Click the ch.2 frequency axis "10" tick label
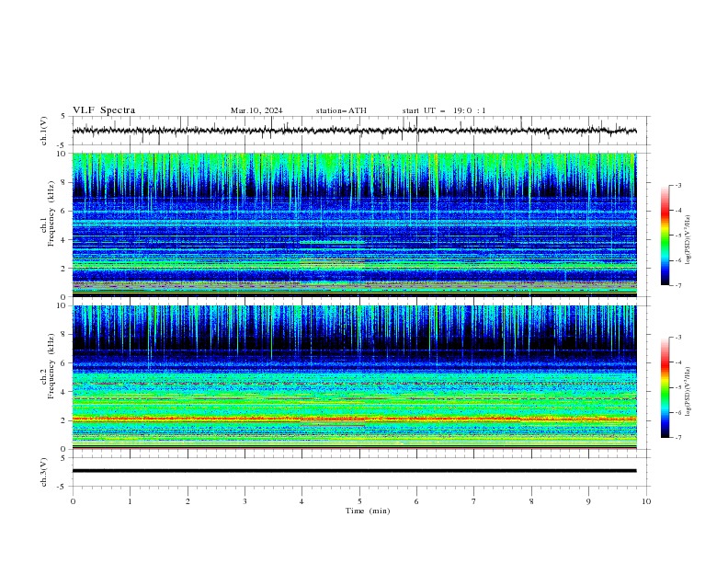Viewport: 728px width, 563px height. pos(62,305)
